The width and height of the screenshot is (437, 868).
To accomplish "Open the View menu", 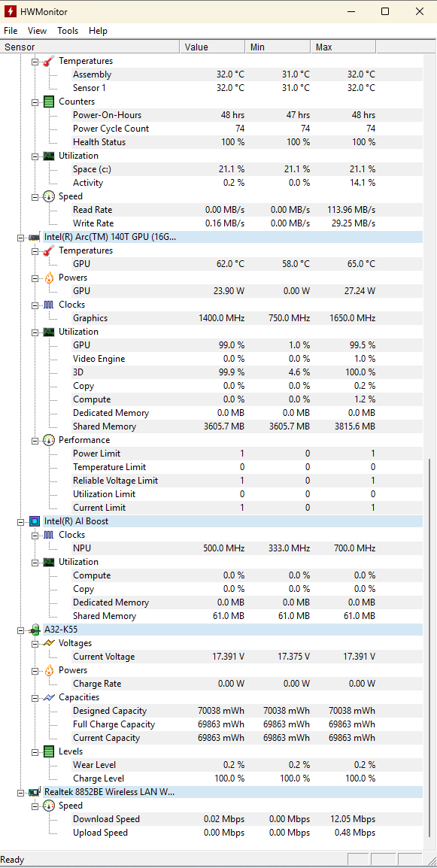I will click(37, 31).
